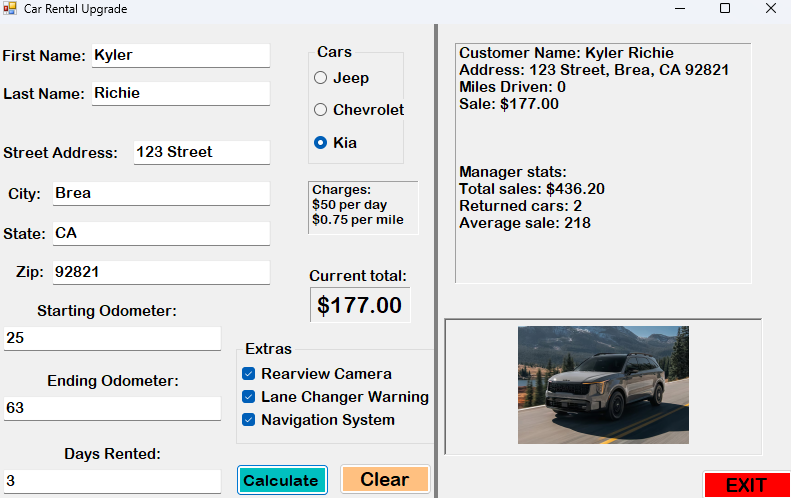
Task: Click into the Street Address field
Action: 201,153
